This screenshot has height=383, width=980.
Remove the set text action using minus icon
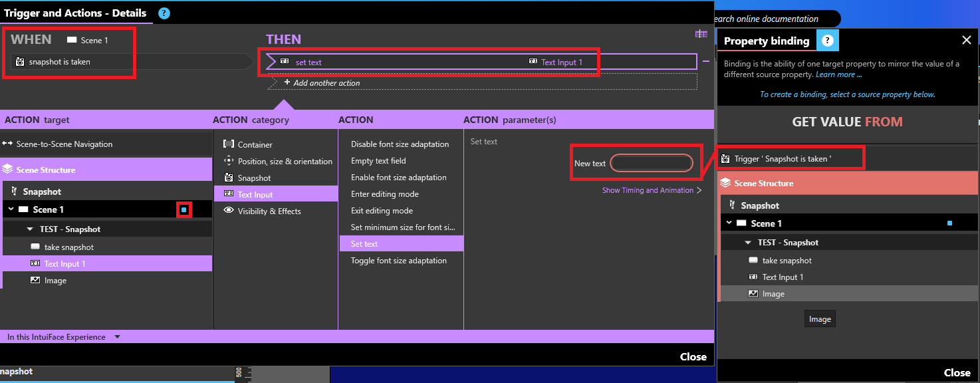click(x=705, y=61)
